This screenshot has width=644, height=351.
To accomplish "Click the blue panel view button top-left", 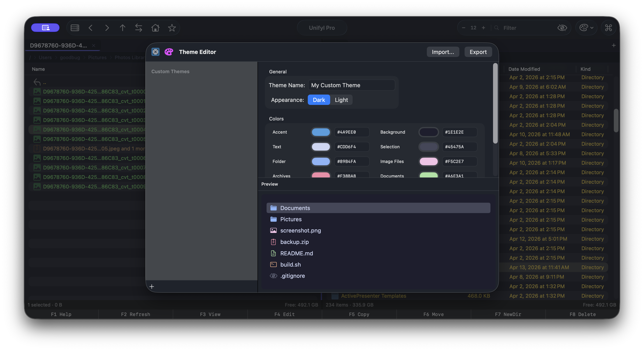I will tap(45, 27).
